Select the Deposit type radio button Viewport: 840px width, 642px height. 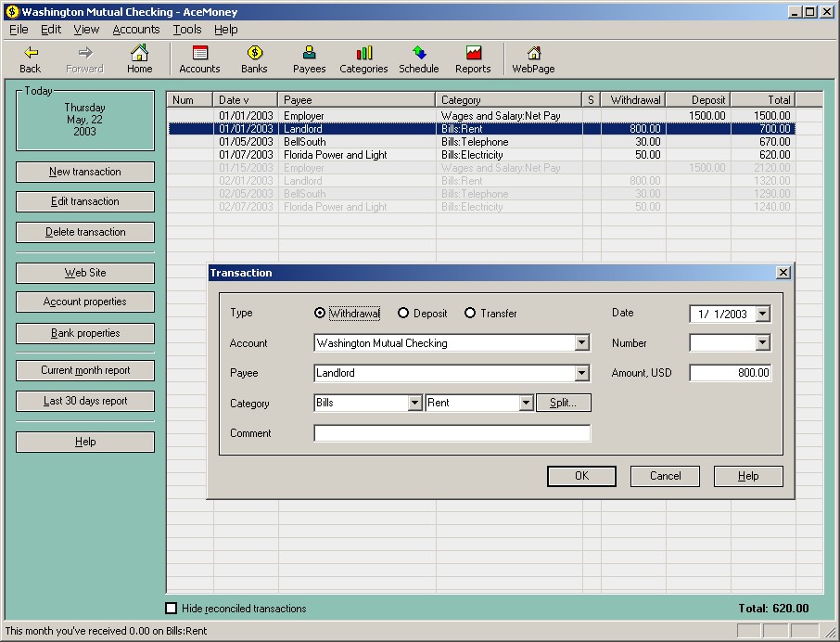pos(403,313)
